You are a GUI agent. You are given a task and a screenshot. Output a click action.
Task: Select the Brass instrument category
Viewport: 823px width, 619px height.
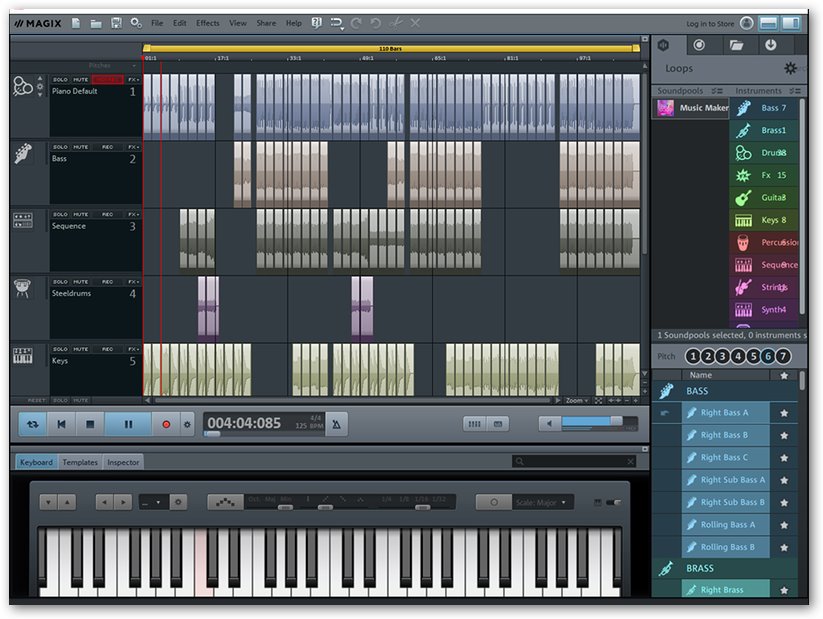pyautogui.click(x=764, y=130)
